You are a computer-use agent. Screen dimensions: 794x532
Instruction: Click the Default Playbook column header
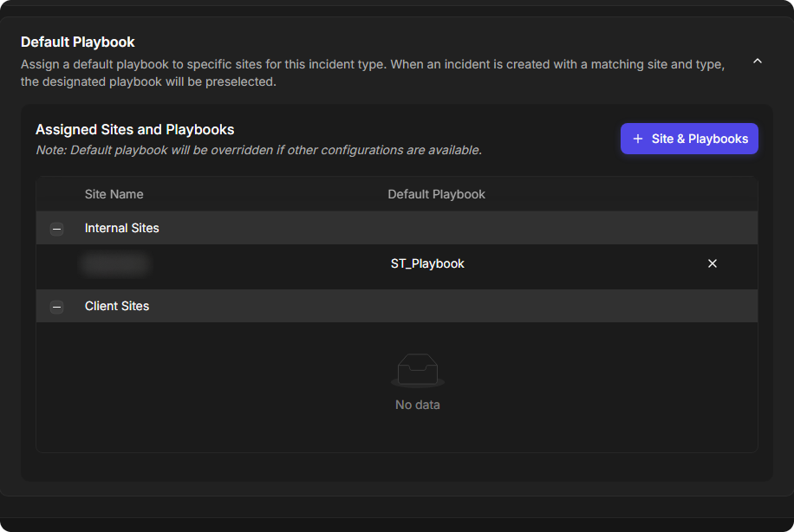click(436, 194)
